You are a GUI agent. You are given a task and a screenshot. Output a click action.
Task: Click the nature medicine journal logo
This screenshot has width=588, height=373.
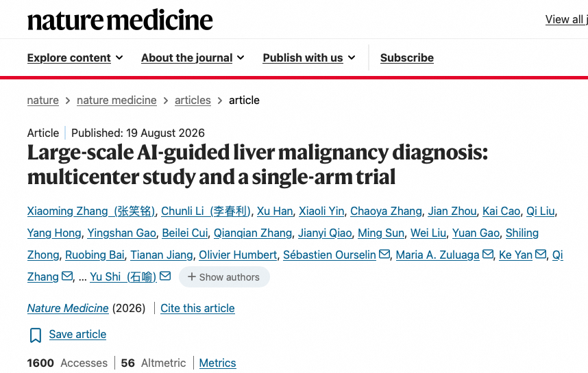(x=120, y=21)
